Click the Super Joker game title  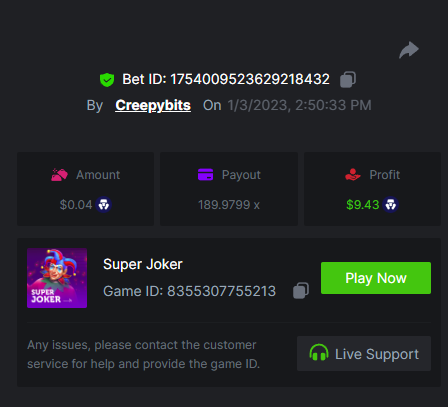(x=143, y=264)
